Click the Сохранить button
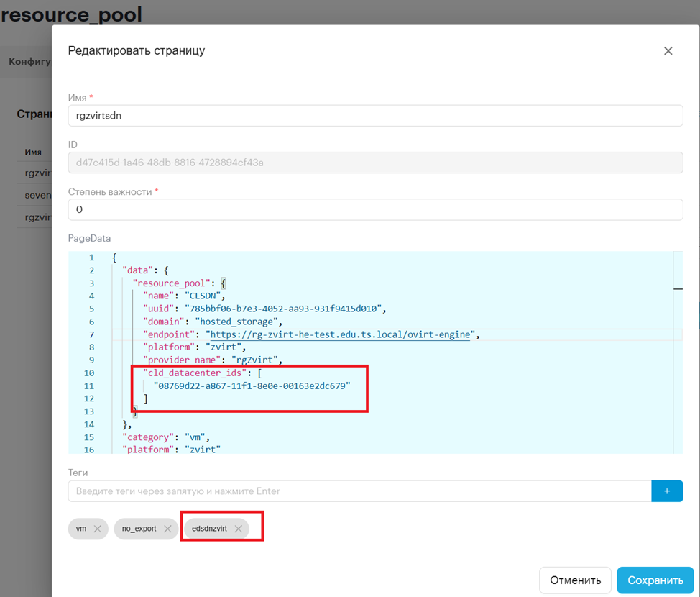This screenshot has height=597, width=700. click(655, 580)
